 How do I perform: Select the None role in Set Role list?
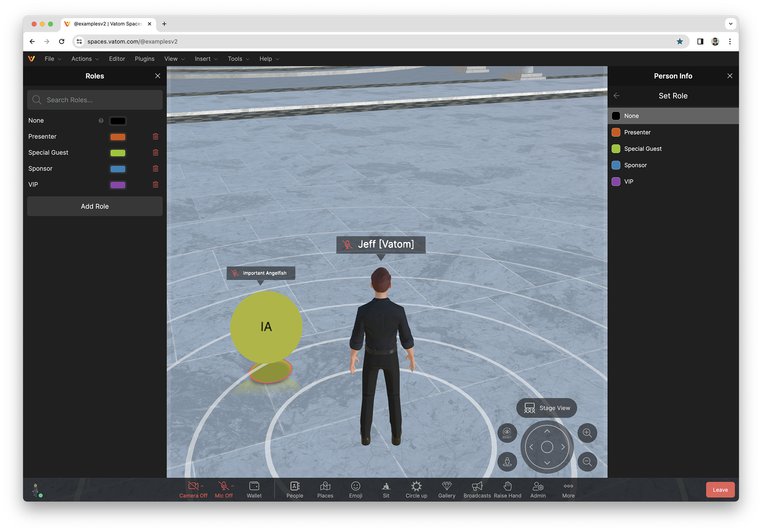tap(673, 116)
